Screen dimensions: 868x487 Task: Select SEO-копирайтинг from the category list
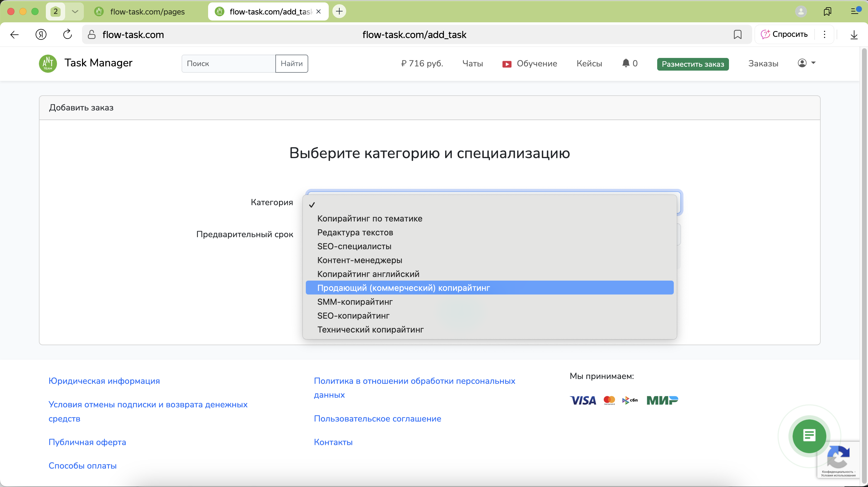click(353, 315)
